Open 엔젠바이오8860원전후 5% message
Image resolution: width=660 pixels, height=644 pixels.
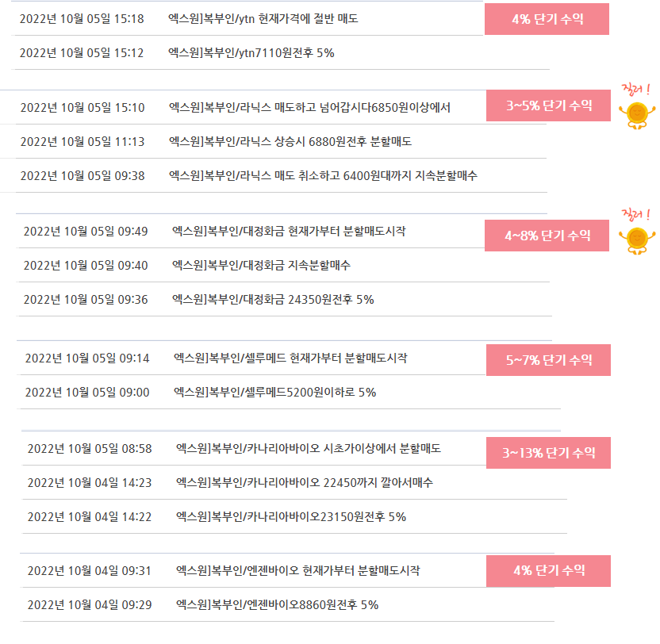277,605
